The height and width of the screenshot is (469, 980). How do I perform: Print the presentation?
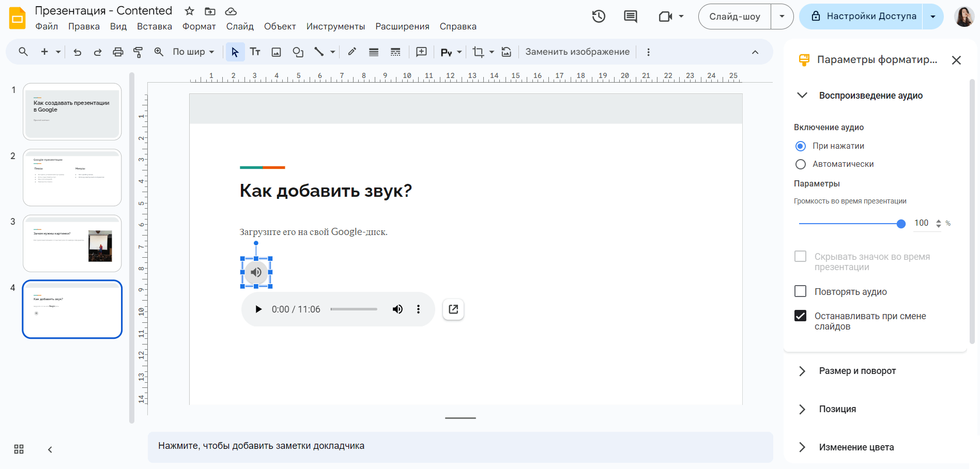click(x=118, y=52)
